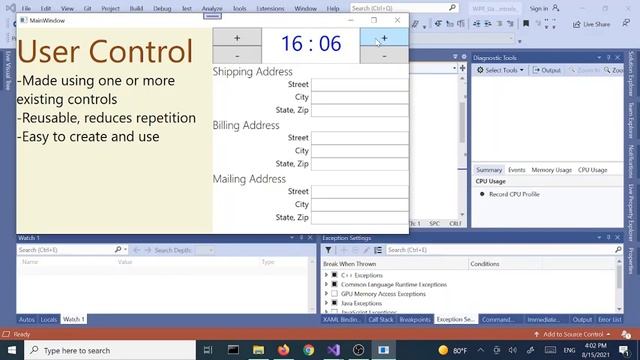The image size is (640, 360).
Task: Toggle Common Language Runtime Exceptions checkbox
Action: (x=334, y=284)
